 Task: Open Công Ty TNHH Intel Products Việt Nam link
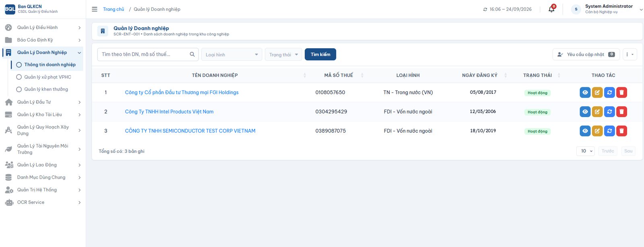pos(169,112)
